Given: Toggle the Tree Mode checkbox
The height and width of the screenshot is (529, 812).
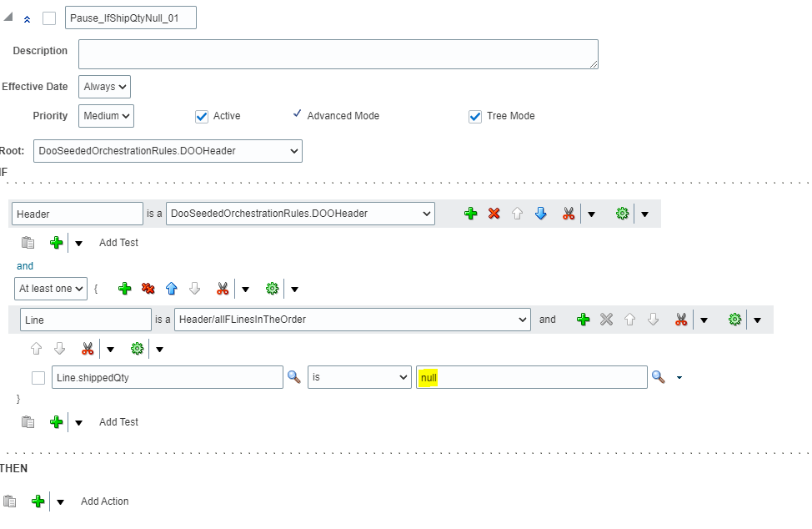Looking at the screenshot, I should (x=475, y=117).
